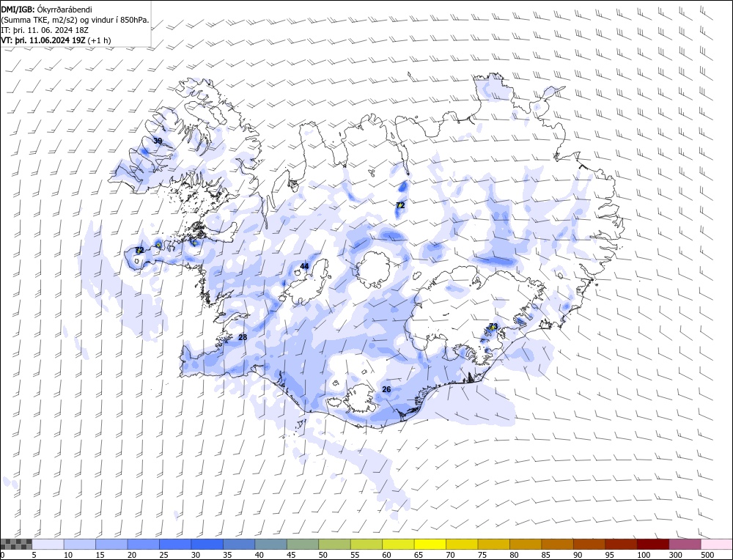
Task: Click the '25' legend scale label
Action: point(163,555)
